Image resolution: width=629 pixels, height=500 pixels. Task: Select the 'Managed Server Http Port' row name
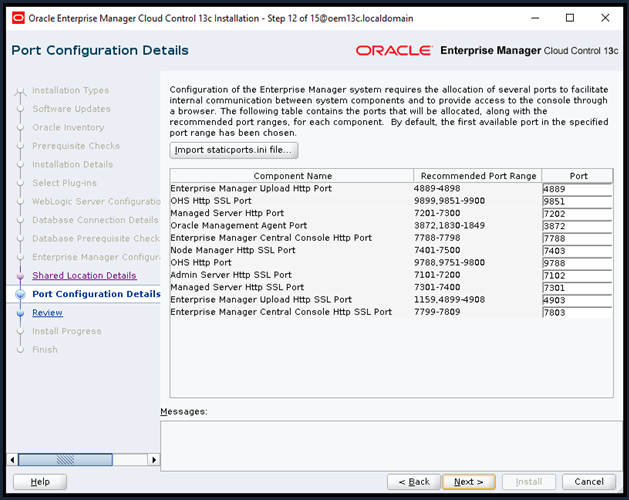pos(227,213)
